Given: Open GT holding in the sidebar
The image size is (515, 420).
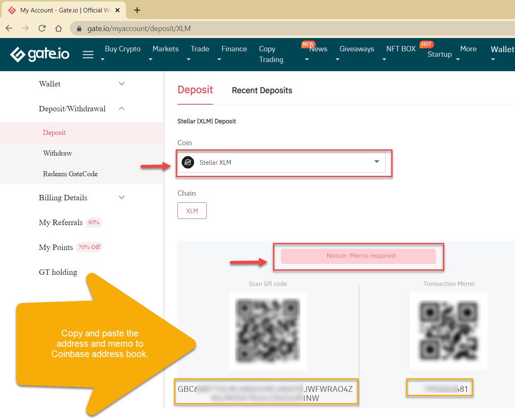Looking at the screenshot, I should point(58,272).
